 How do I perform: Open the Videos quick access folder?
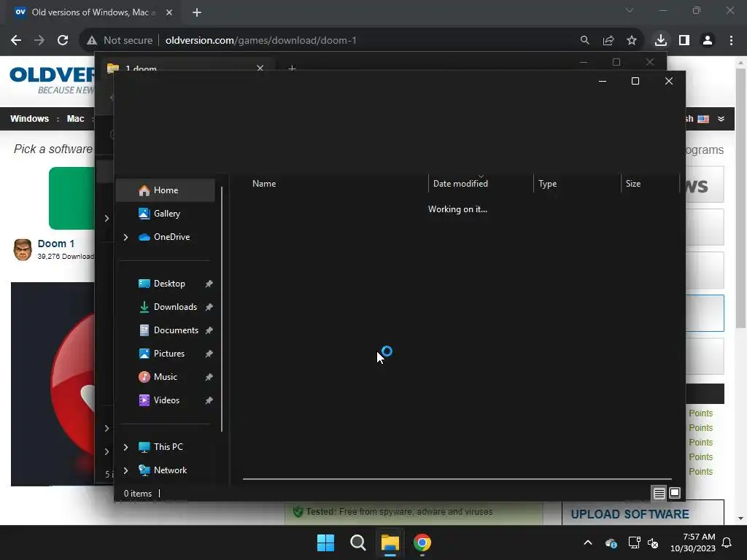click(x=166, y=400)
